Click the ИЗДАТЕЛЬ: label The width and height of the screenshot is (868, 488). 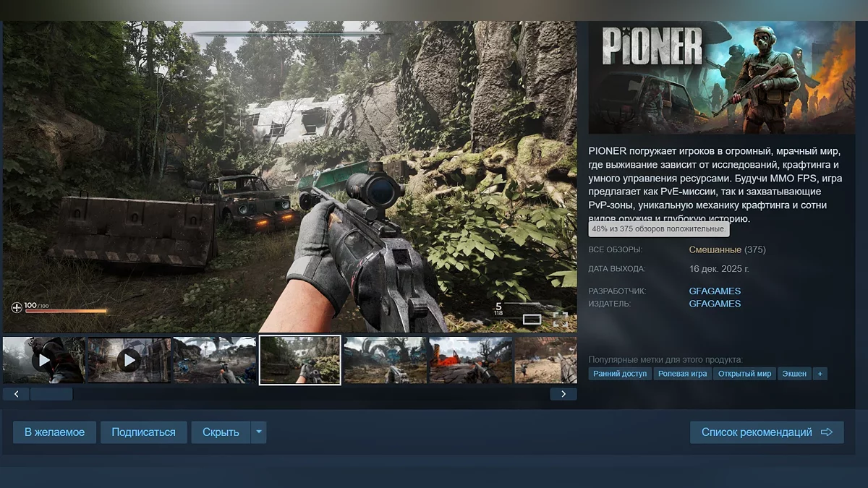[610, 304]
